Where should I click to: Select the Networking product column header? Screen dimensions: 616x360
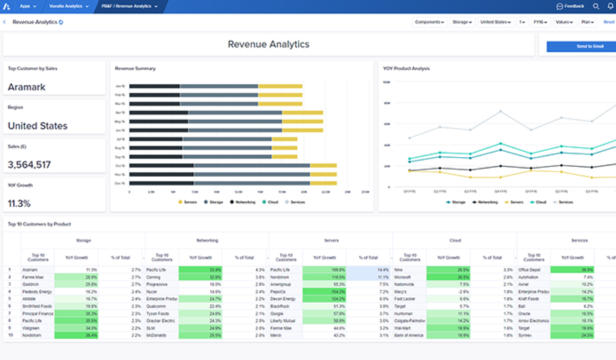point(207,241)
